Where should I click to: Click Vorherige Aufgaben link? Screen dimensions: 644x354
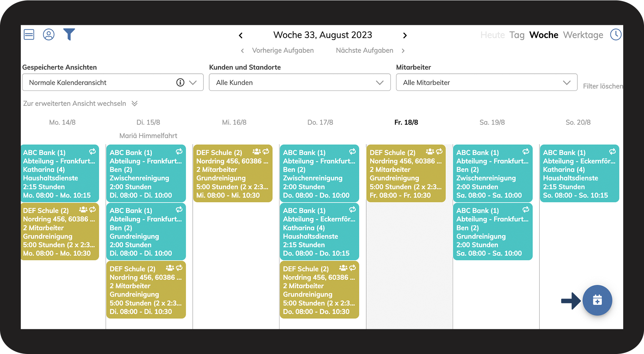point(283,50)
